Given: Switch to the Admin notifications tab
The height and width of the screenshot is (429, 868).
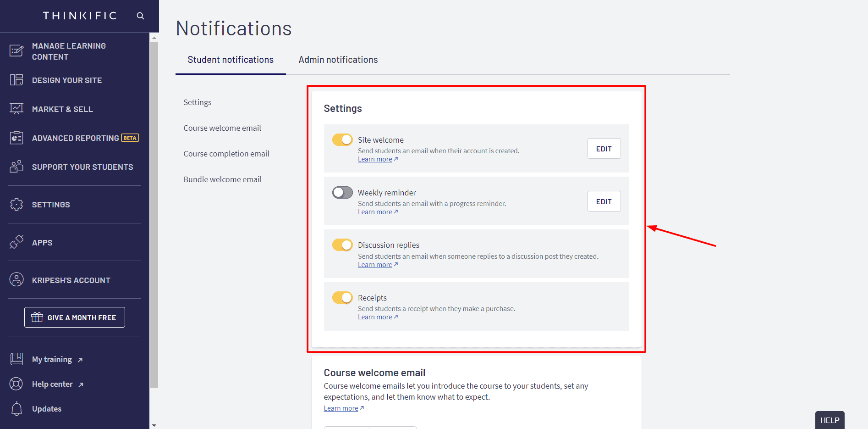Looking at the screenshot, I should tap(338, 60).
